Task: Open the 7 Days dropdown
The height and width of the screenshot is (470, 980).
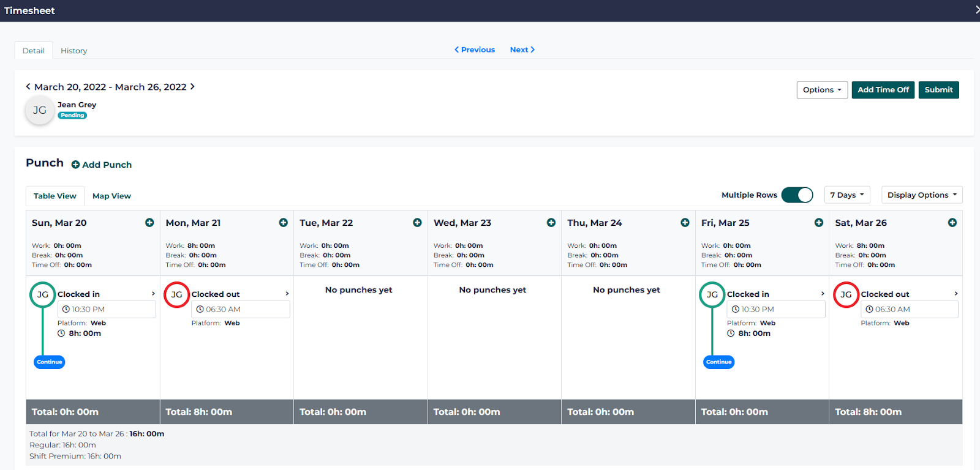Action: 846,195
